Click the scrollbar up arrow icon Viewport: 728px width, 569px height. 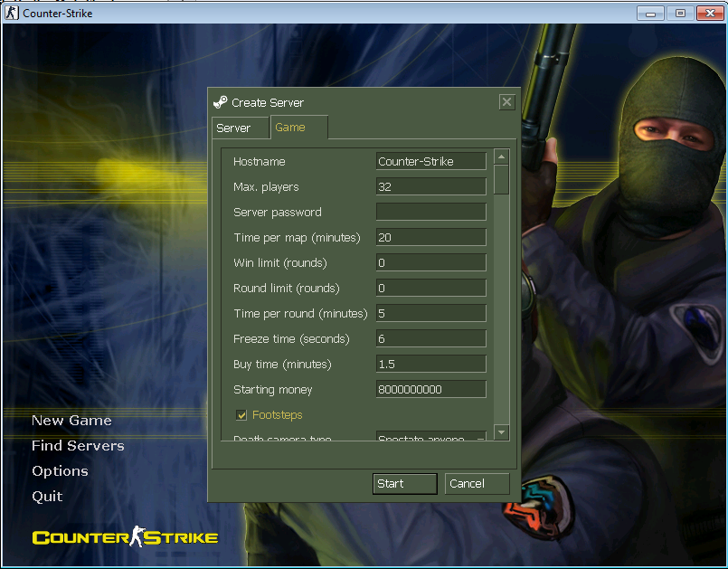click(501, 156)
